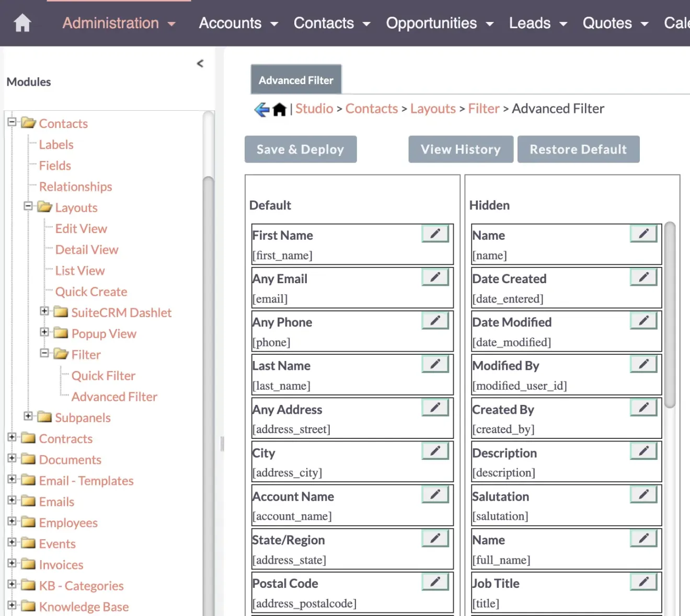690x616 pixels.
Task: Open the edit pencil for Account Name
Action: tap(435, 495)
